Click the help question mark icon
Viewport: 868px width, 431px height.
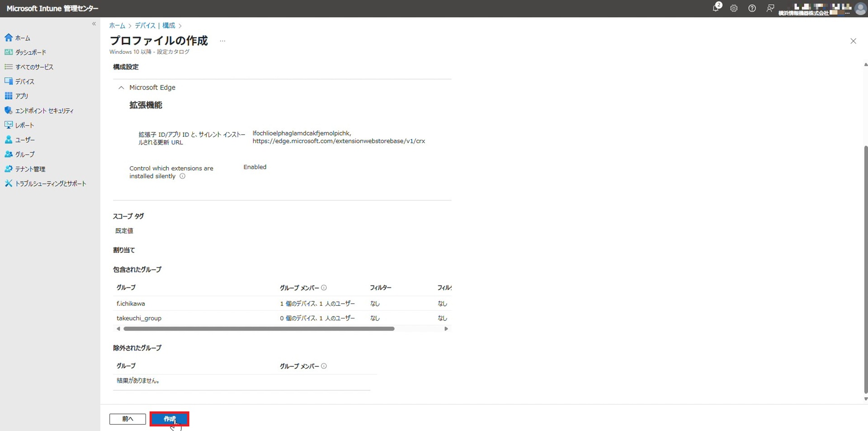[752, 9]
